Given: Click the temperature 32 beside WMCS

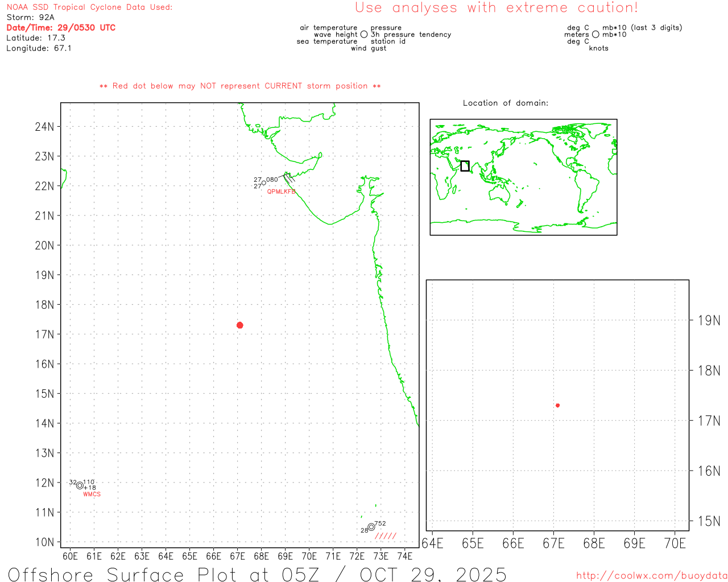Looking at the screenshot, I should 73,483.
